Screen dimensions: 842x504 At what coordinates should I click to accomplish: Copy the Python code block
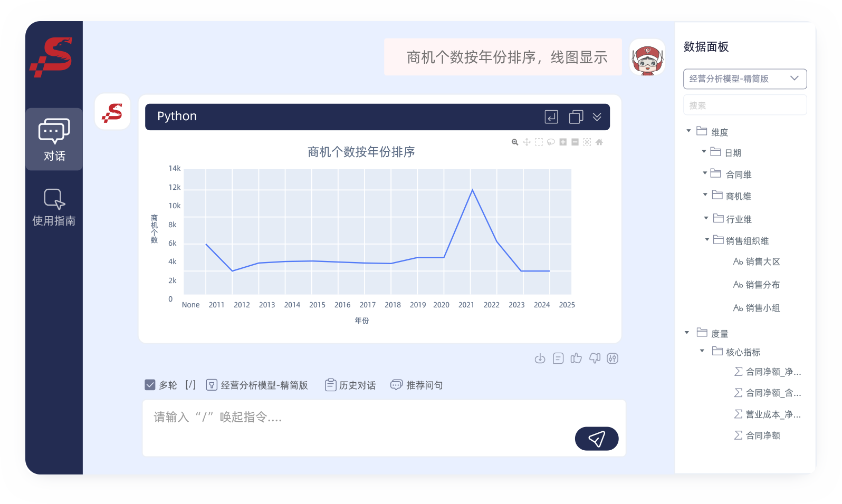[x=576, y=117]
